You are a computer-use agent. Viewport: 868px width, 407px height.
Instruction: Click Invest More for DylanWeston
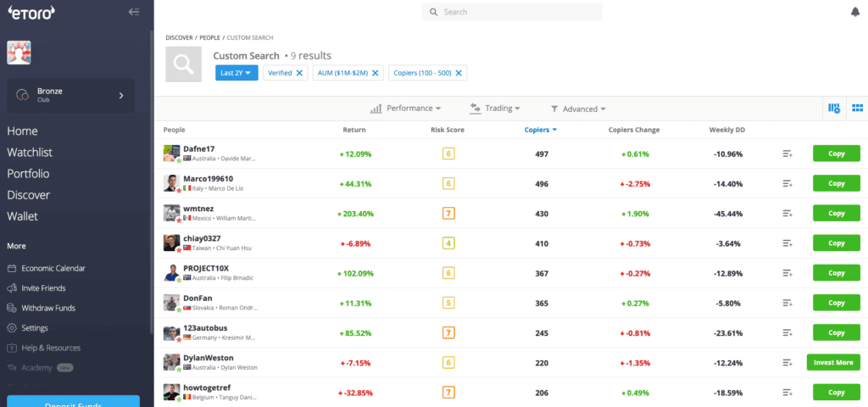tap(832, 362)
